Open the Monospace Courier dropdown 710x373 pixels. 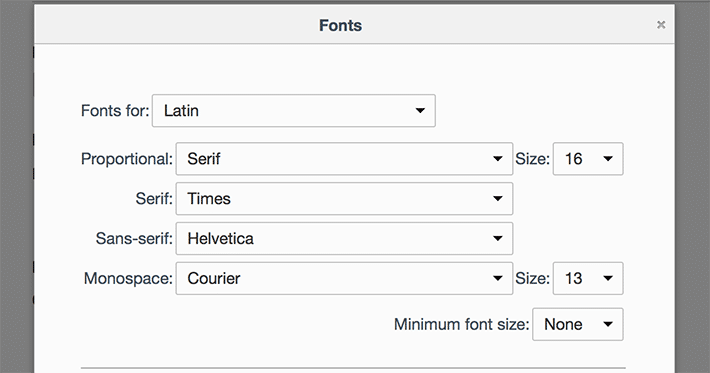point(344,278)
